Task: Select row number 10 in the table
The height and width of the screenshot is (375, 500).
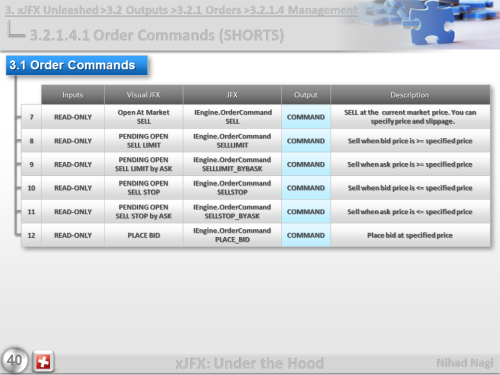Action: 31,188
